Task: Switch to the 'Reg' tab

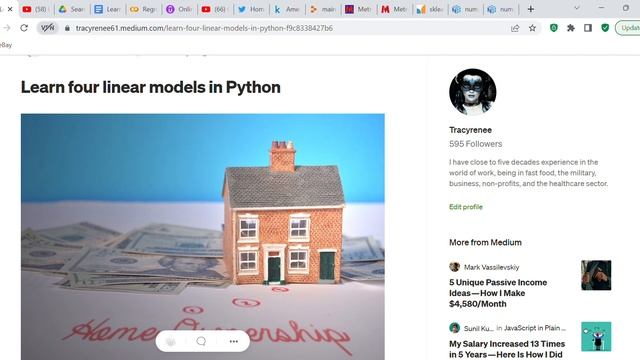Action: click(143, 9)
